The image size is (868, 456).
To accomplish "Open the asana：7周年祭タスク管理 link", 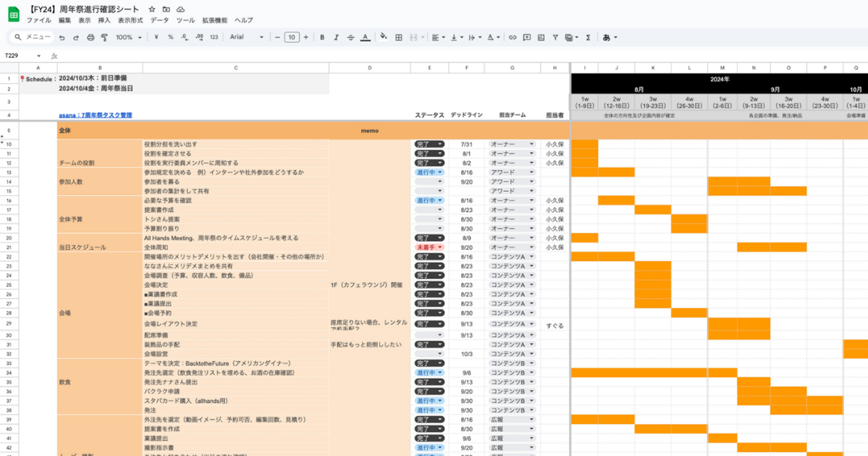I will point(95,115).
